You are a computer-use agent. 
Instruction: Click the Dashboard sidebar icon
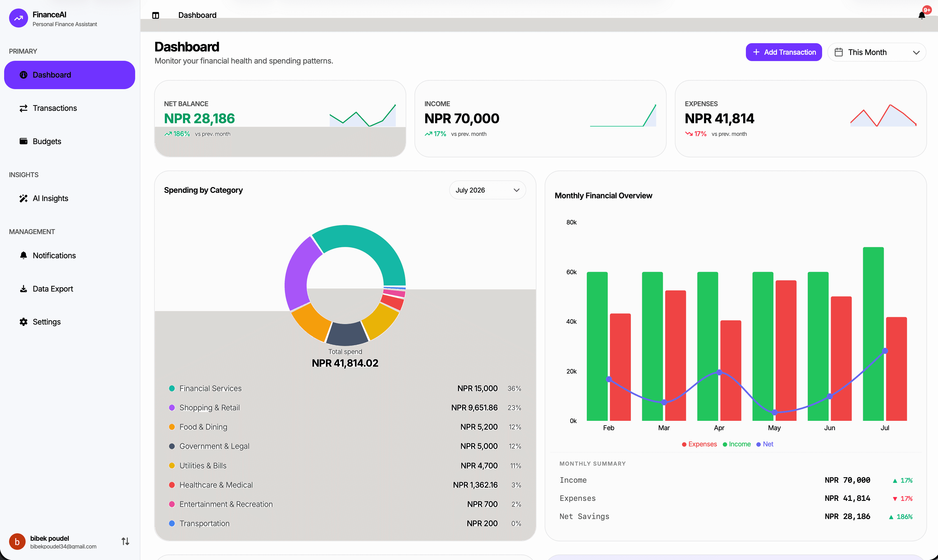tap(23, 75)
